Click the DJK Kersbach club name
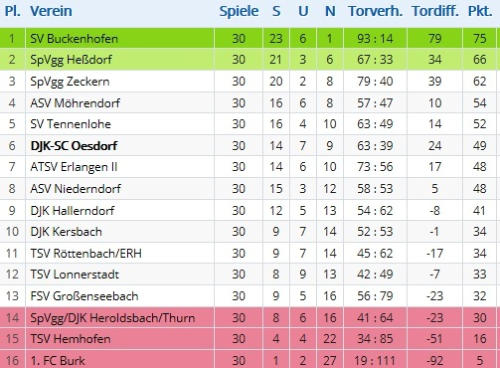Screen dimensions: 500x368 click(66, 232)
